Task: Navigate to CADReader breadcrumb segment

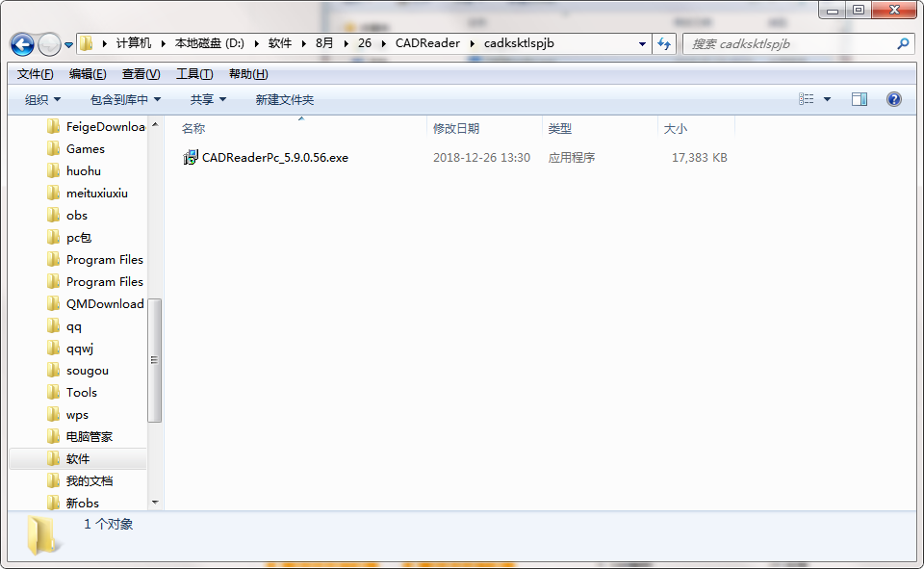Action: tap(427, 43)
